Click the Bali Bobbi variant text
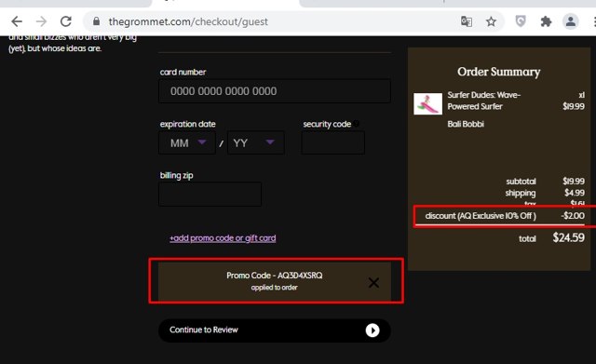Image resolution: width=596 pixels, height=364 pixels. 466,124
